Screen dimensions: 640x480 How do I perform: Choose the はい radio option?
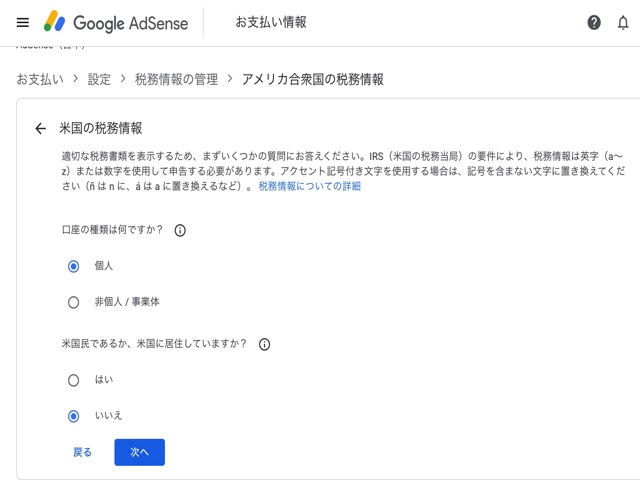[x=73, y=380]
